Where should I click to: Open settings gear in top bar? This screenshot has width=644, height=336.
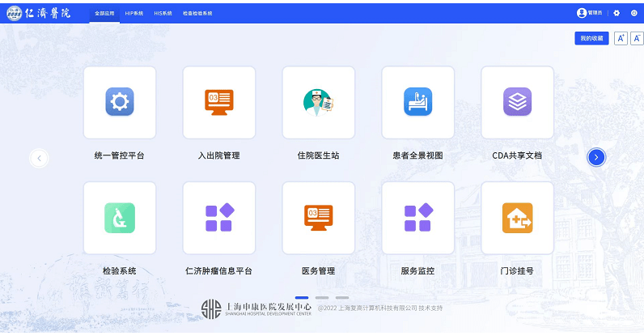616,13
